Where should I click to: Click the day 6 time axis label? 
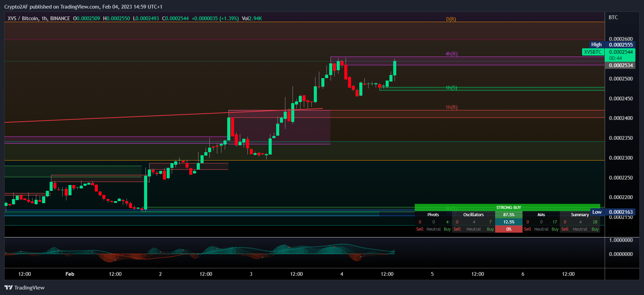523,274
